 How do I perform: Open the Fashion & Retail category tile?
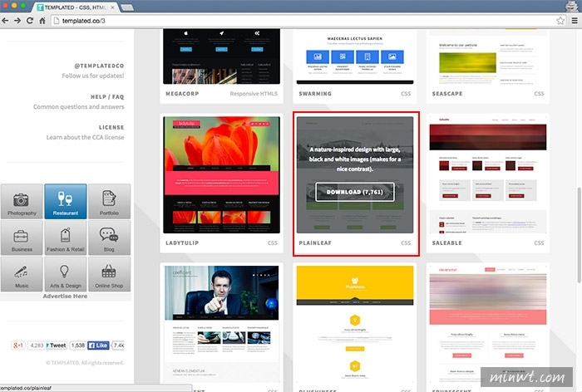click(x=66, y=238)
